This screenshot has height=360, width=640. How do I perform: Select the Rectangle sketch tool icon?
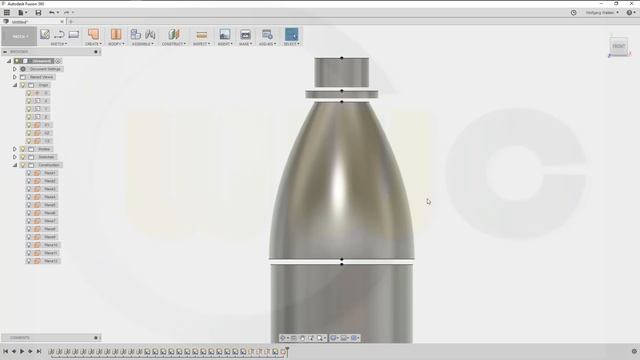point(74,34)
